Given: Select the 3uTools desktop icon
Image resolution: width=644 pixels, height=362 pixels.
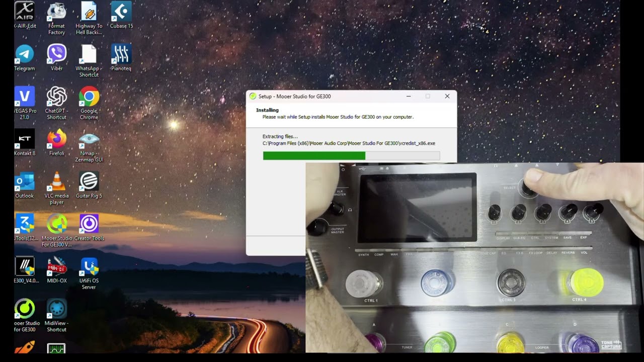Looking at the screenshot, I should tap(25, 228).
